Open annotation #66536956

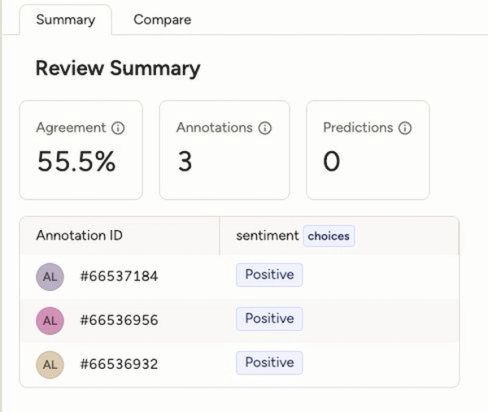click(x=119, y=320)
